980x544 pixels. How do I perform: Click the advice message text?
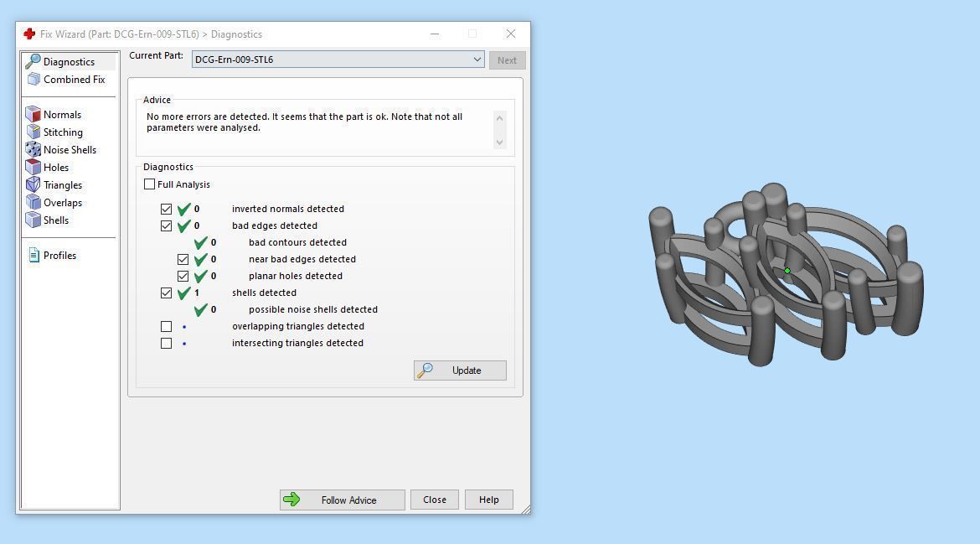[x=304, y=122]
